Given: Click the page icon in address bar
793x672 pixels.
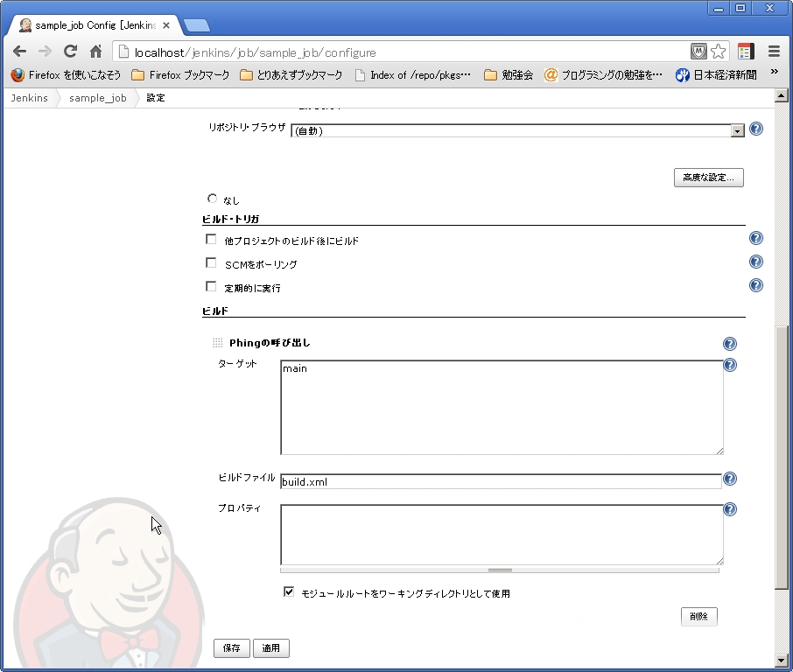Looking at the screenshot, I should pos(124,52).
